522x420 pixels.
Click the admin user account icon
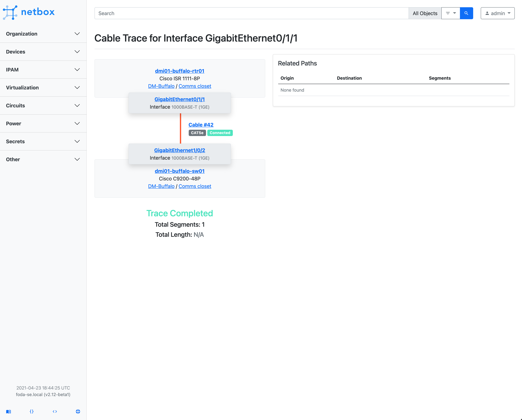(x=487, y=13)
